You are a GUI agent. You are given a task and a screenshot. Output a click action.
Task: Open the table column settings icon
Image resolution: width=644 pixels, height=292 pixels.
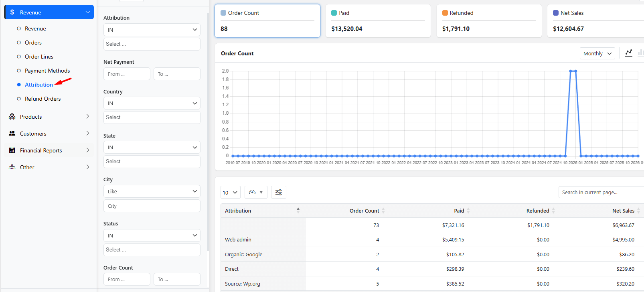click(x=279, y=193)
